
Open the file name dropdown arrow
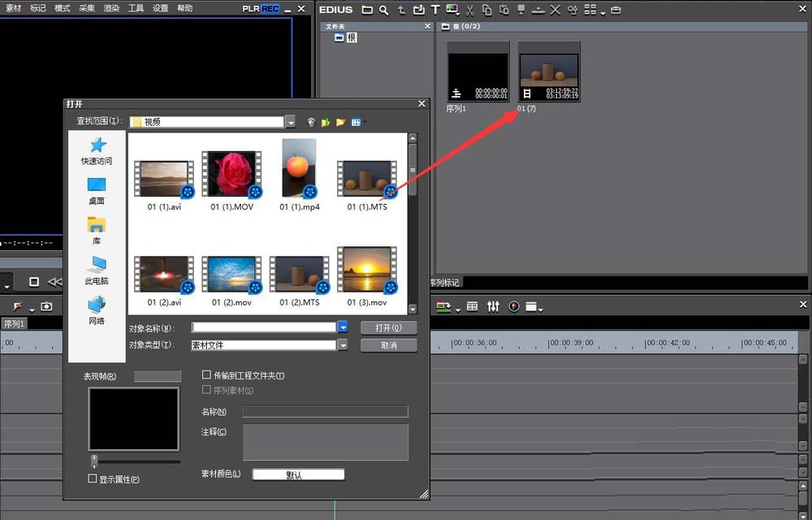(x=343, y=327)
